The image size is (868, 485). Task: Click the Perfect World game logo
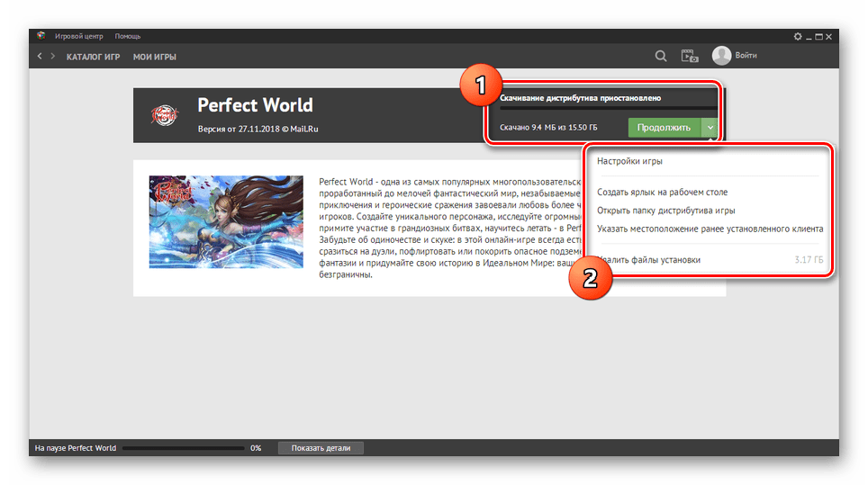click(165, 115)
